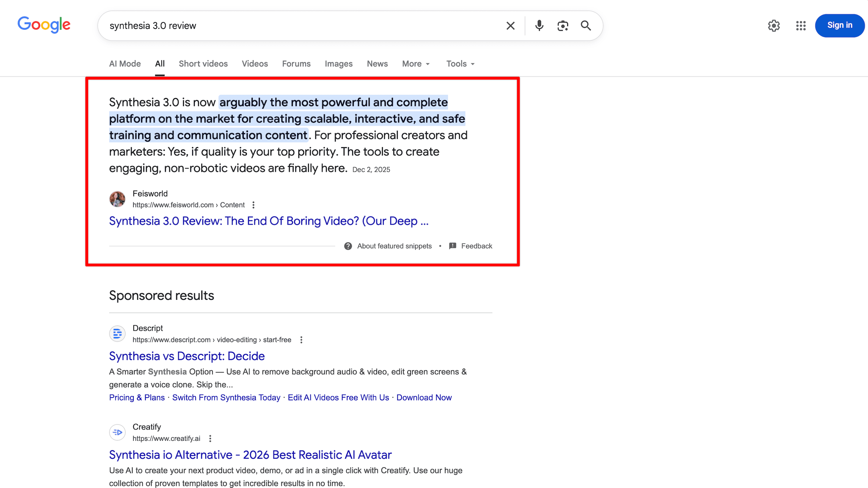The width and height of the screenshot is (868, 488).
Task: Start voice search with microphone icon
Action: pyautogui.click(x=539, y=26)
